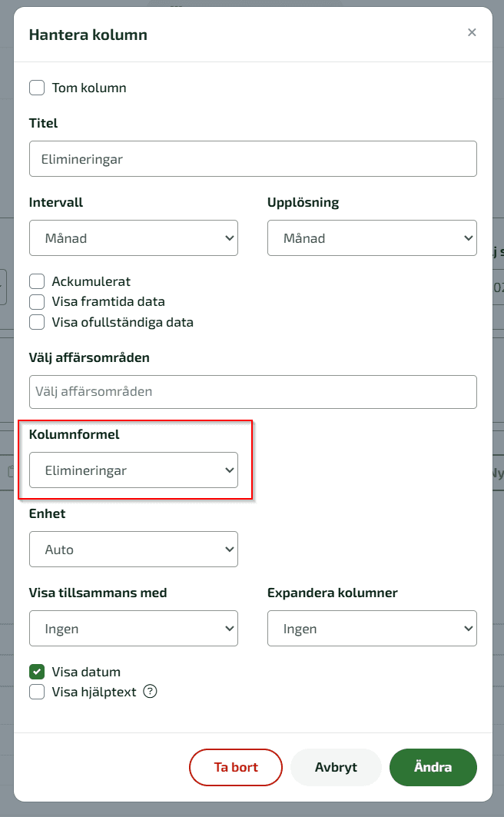Open the Intervall dropdown
Screen dimensions: 504x817
coord(134,238)
